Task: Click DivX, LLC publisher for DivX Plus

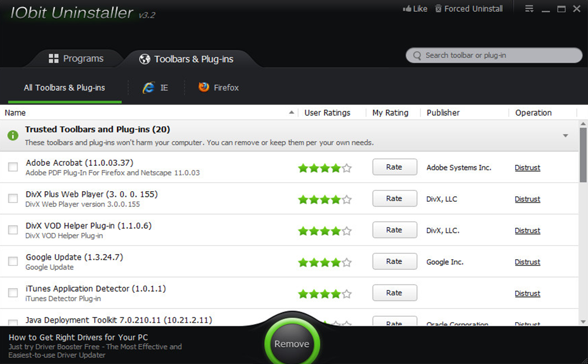Action: click(x=442, y=199)
